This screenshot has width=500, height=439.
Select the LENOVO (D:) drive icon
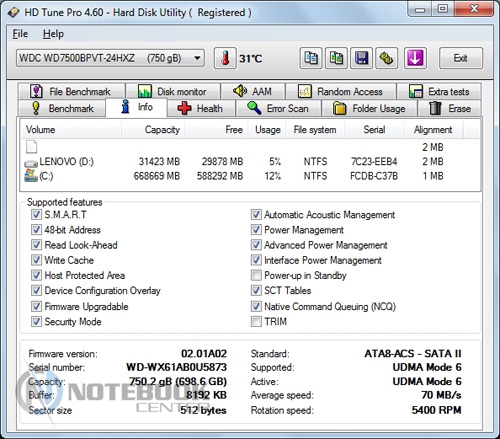point(31,163)
